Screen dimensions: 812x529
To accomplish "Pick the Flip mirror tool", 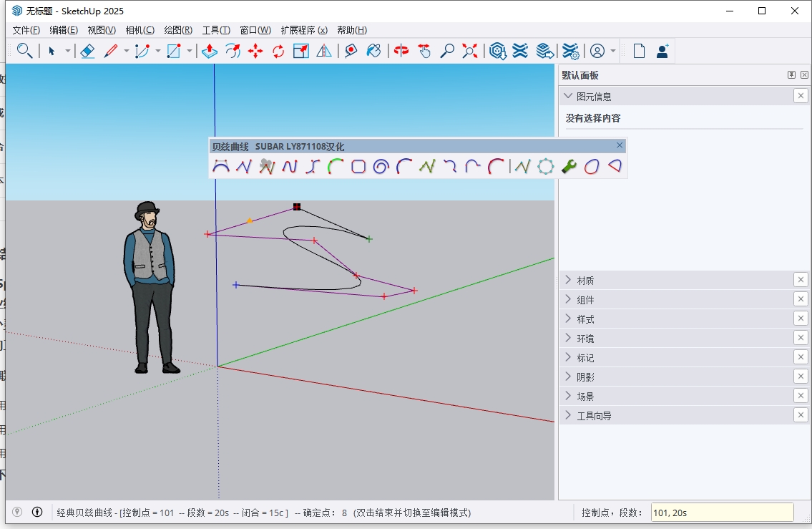I will pos(324,51).
